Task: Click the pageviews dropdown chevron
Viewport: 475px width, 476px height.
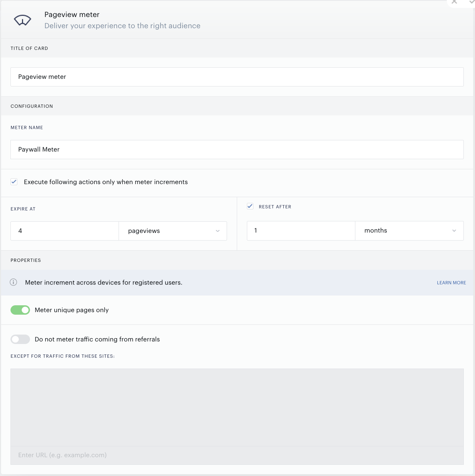Action: pyautogui.click(x=218, y=231)
